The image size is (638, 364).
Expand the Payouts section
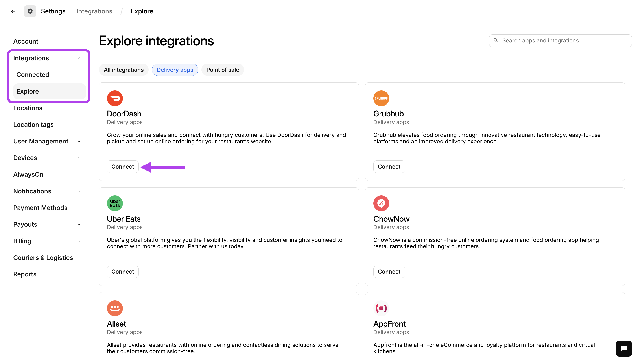(x=79, y=224)
